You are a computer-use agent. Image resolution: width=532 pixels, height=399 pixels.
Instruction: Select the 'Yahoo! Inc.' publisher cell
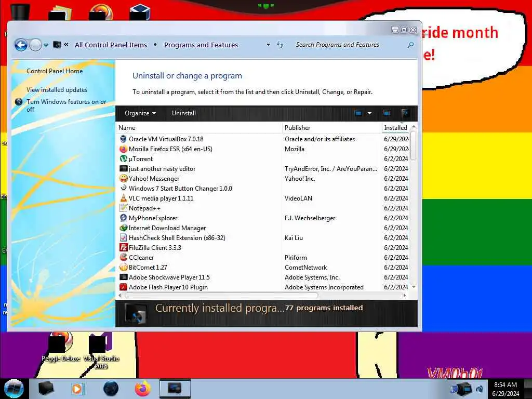point(300,179)
